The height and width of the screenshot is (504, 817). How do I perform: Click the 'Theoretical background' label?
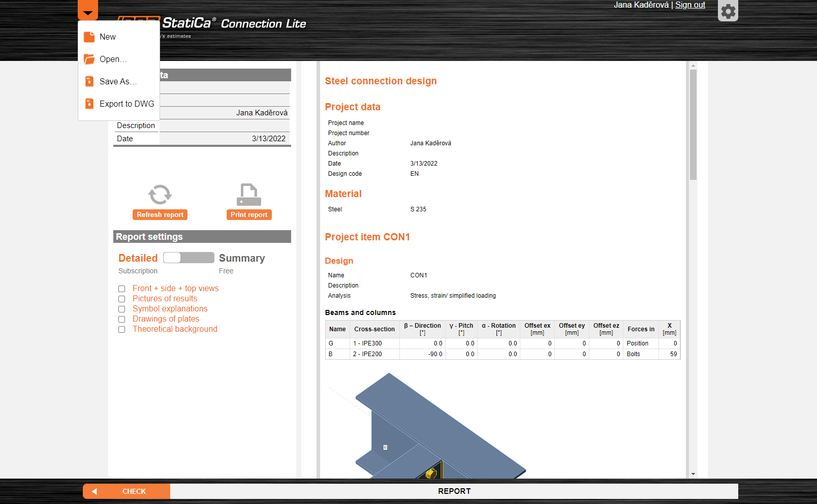[175, 329]
